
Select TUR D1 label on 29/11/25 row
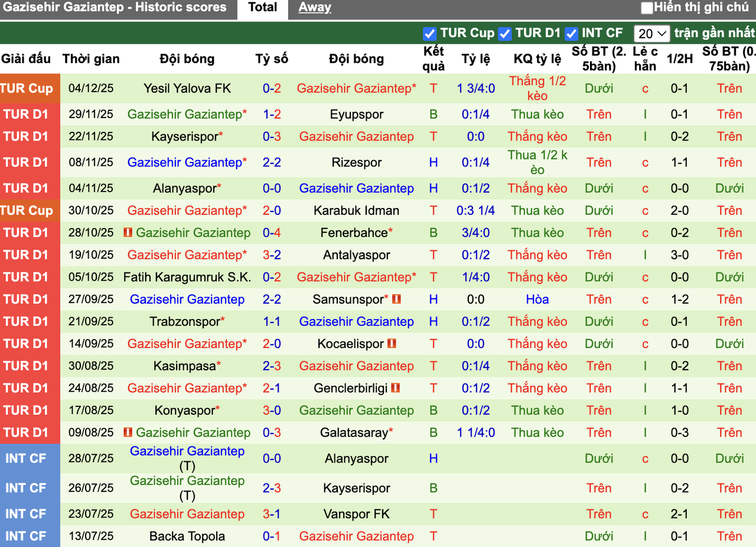click(26, 115)
